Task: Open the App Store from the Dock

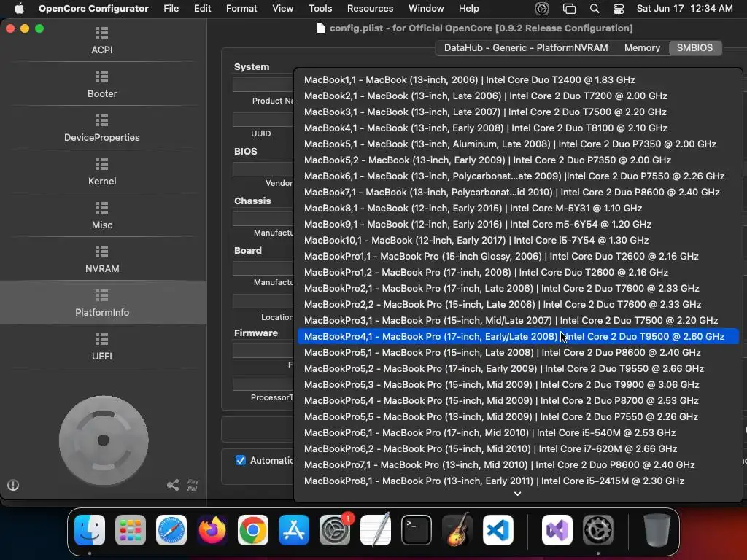Action: 294,530
